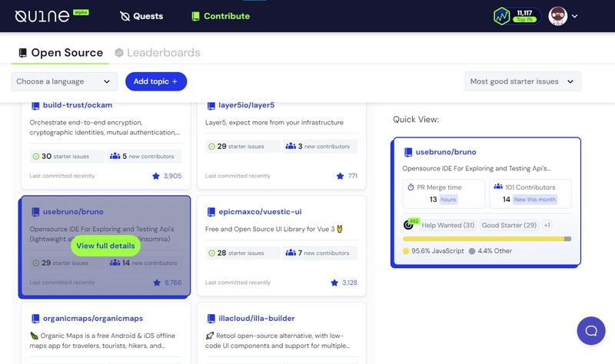
Task: Click the alpha badge by the logo
Action: click(x=81, y=12)
